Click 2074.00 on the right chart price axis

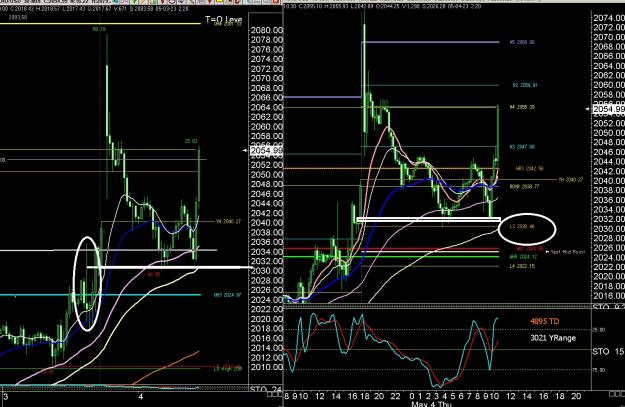pyautogui.click(x=609, y=18)
